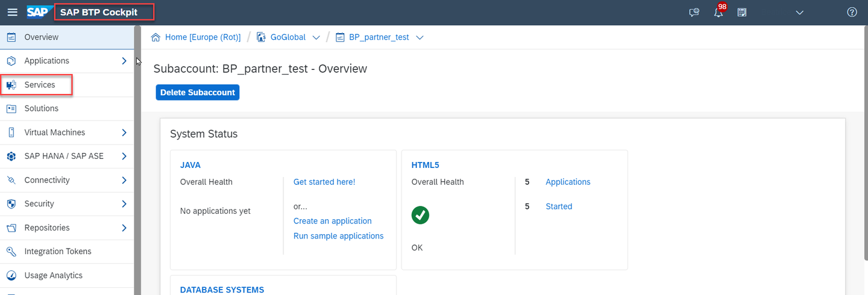Click the BP_partner_test subaccount icon
Viewport: 868px width, 295px height.
[340, 37]
